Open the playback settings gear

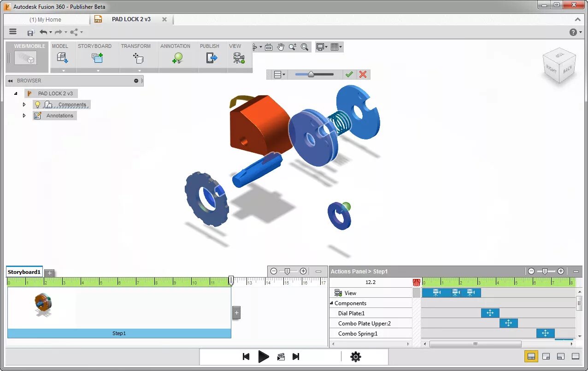pyautogui.click(x=355, y=357)
